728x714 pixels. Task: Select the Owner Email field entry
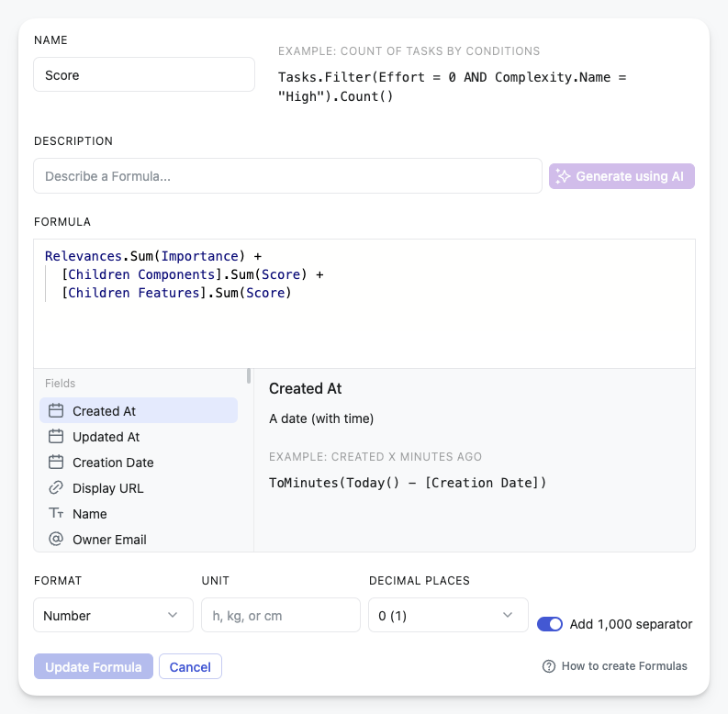[x=139, y=539]
